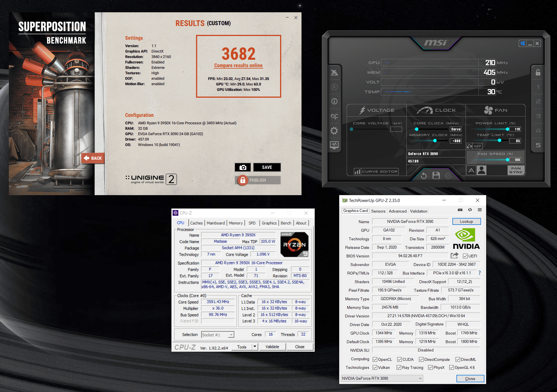Open hardware monitor icon in Afterburner sidebar
Screen dimensions: 557x392
(x=334, y=145)
